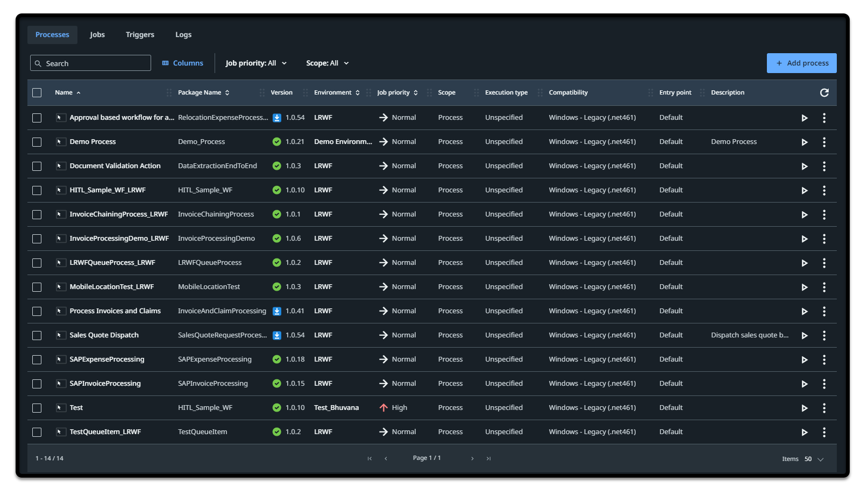Go to the last page
This screenshot has width=868, height=490.
pyautogui.click(x=488, y=459)
